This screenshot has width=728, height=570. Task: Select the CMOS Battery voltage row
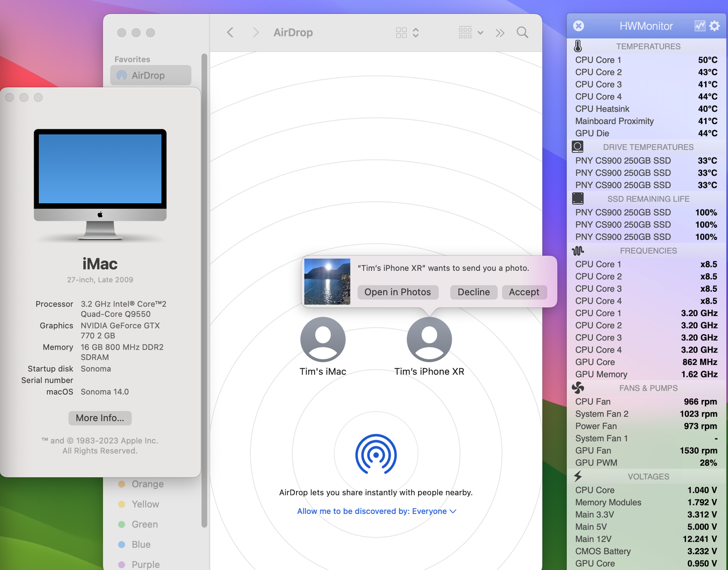pyautogui.click(x=646, y=551)
